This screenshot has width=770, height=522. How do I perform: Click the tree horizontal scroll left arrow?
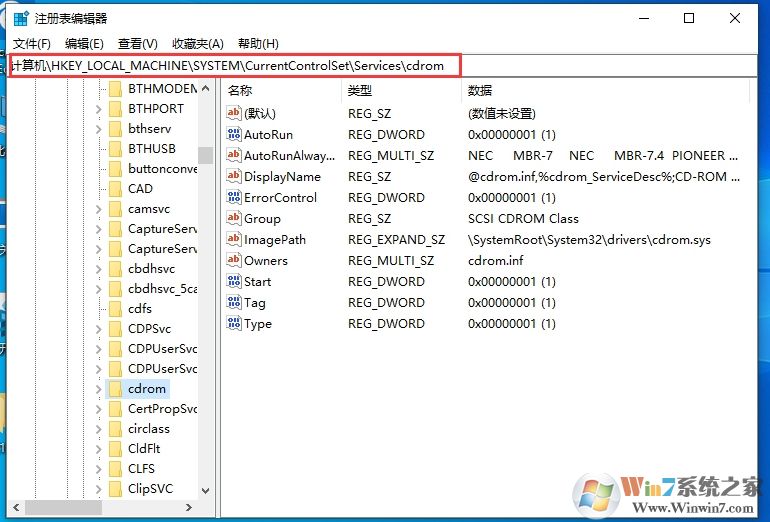click(16, 507)
